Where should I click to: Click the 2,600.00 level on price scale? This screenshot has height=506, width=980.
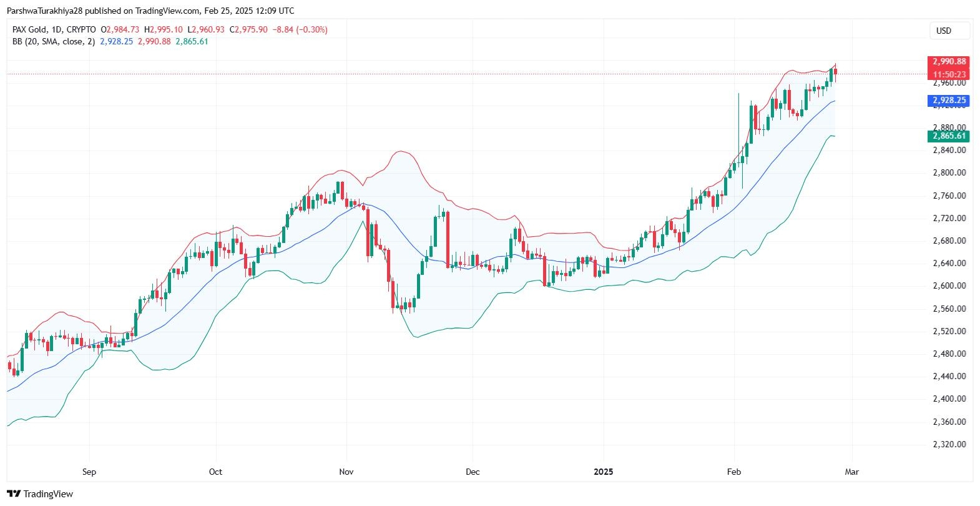click(x=949, y=285)
